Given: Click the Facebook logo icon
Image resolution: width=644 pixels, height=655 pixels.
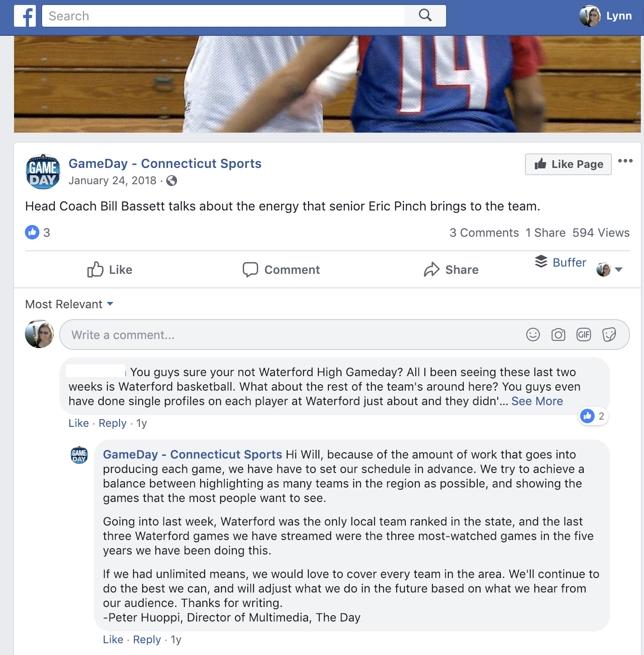Looking at the screenshot, I should click(x=25, y=16).
